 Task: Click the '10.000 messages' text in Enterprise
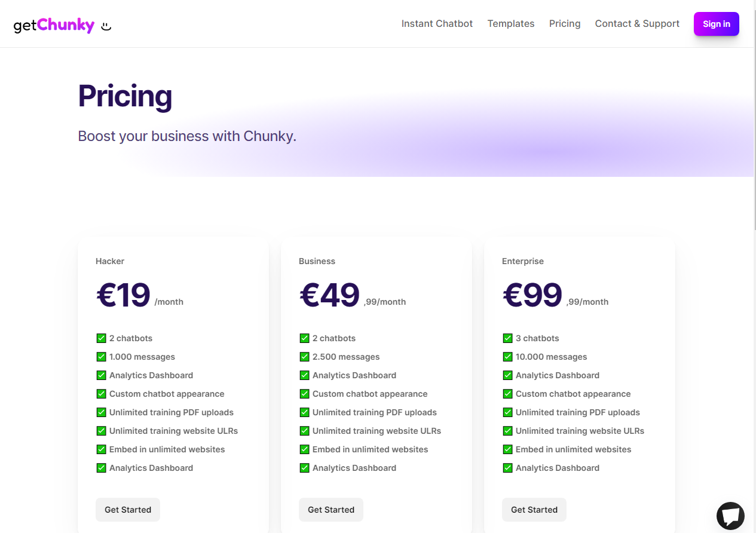[552, 357]
